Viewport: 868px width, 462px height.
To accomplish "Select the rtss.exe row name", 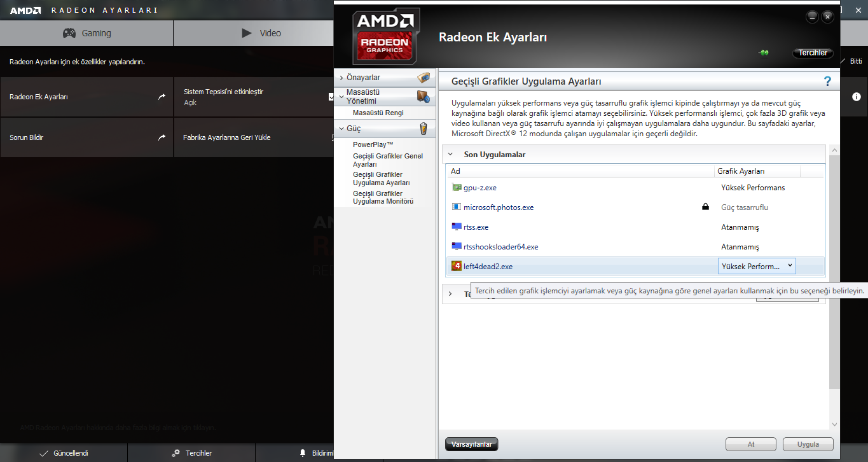I will (476, 227).
